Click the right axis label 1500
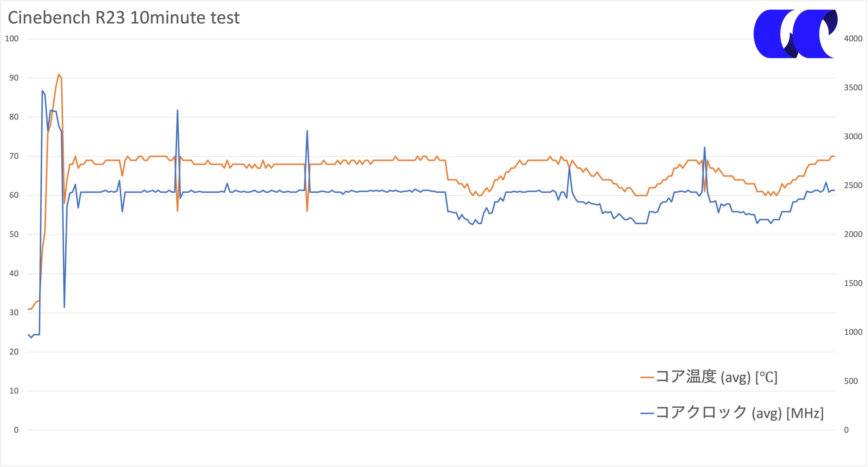Viewport: 868px width, 467px height. click(x=853, y=283)
